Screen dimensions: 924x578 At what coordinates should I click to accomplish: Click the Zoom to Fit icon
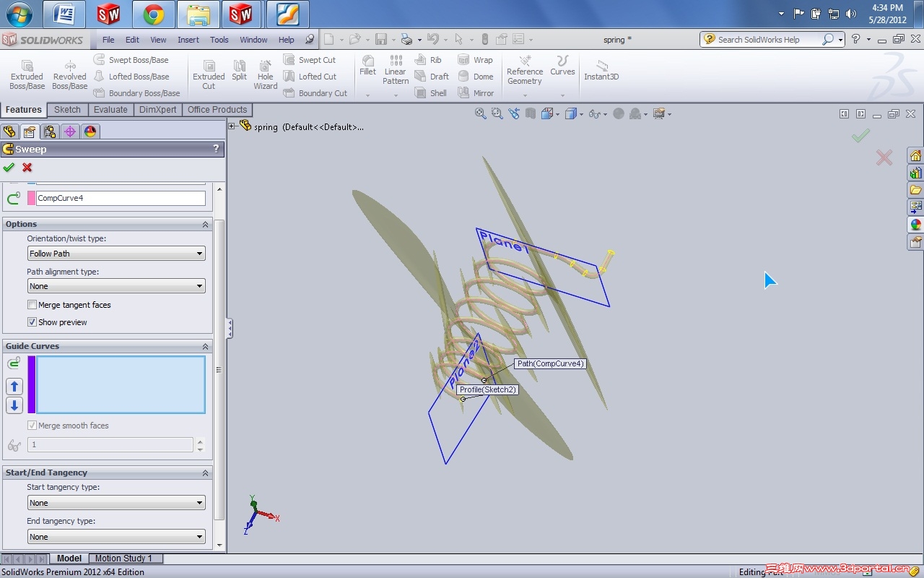click(481, 113)
